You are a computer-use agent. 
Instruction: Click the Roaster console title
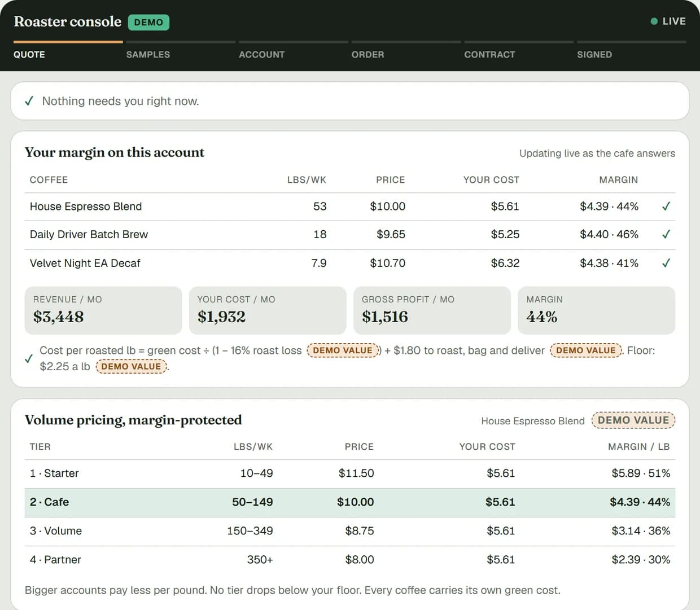(x=68, y=21)
